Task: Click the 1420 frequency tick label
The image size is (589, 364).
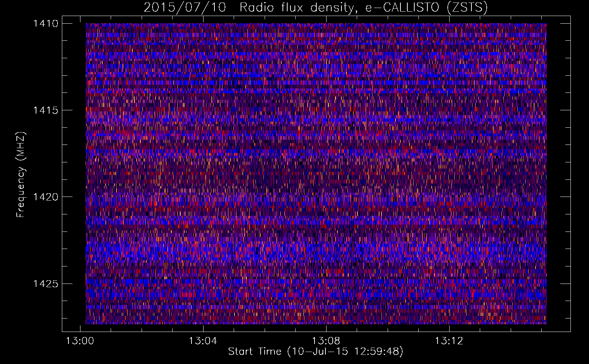Action: (x=46, y=197)
